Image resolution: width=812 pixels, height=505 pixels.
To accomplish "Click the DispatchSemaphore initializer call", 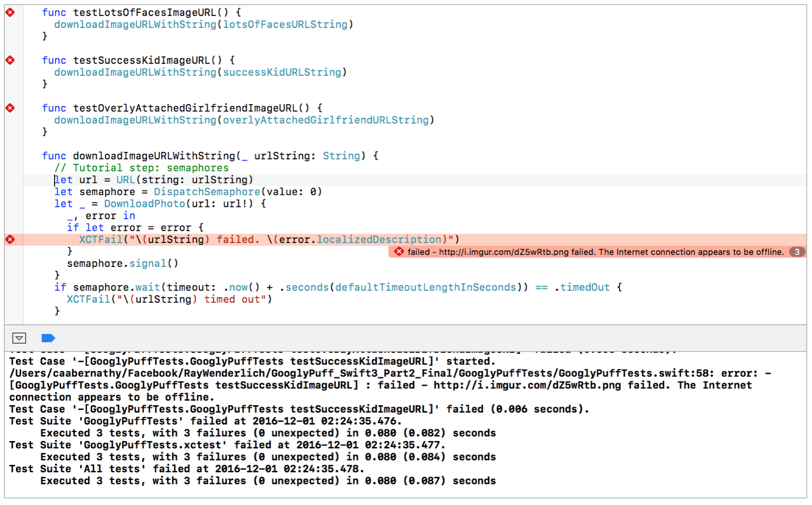I will tap(209, 191).
